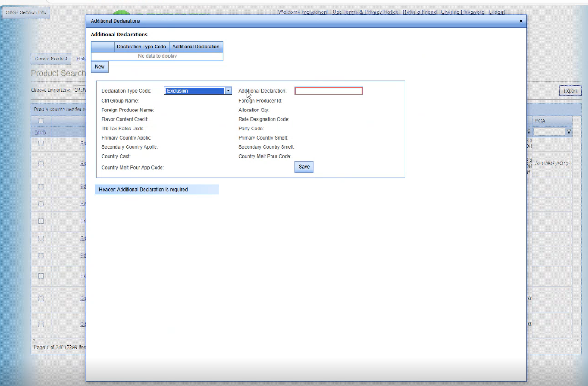Open the Declaration Type Code dropdown arrow
This screenshot has height=386, width=588.
click(x=228, y=91)
